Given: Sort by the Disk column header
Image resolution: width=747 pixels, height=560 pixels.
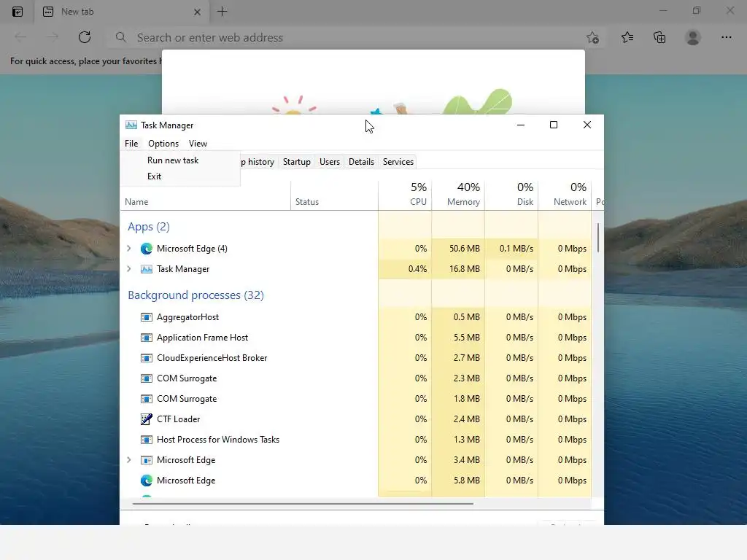Looking at the screenshot, I should click(511, 196).
